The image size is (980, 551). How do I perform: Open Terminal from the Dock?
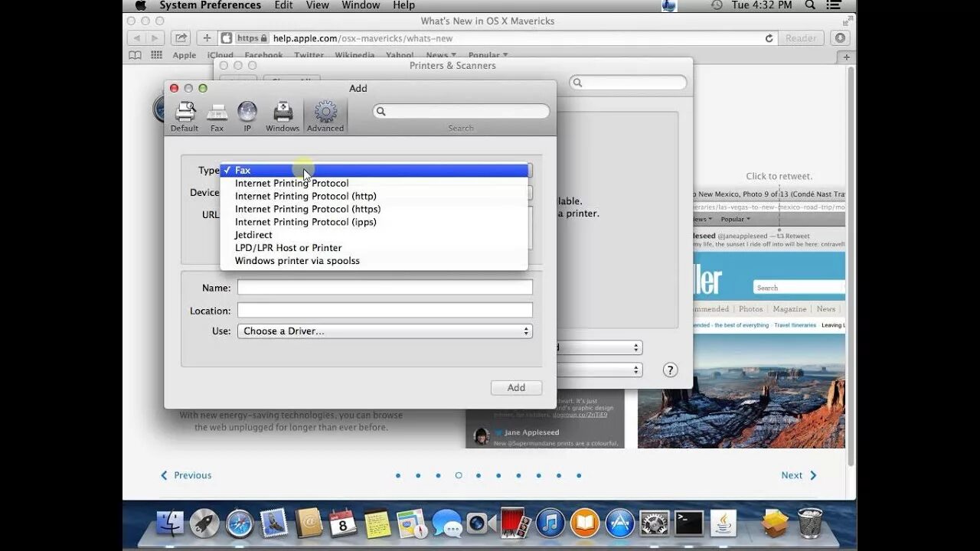(689, 523)
